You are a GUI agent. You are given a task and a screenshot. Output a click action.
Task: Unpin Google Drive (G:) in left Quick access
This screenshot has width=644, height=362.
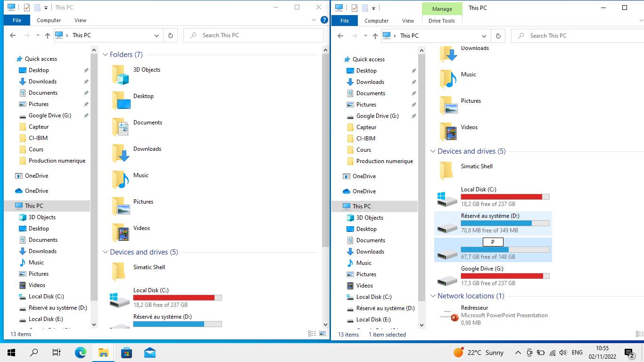(86, 115)
